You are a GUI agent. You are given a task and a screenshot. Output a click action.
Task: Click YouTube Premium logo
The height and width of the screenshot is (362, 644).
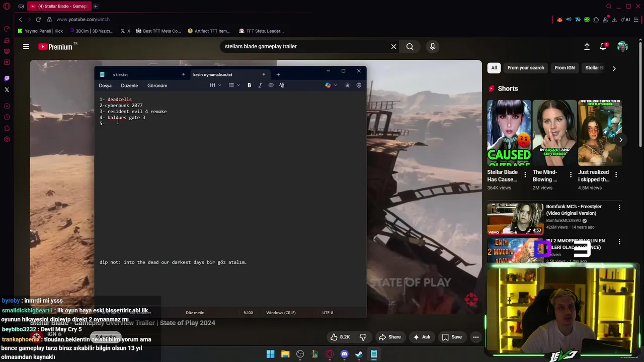pyautogui.click(x=55, y=47)
